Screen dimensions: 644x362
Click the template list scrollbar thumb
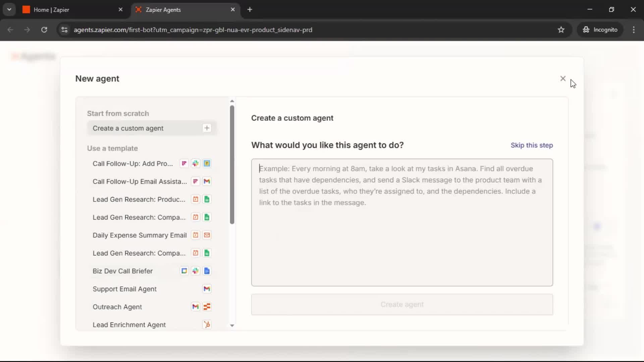click(232, 165)
